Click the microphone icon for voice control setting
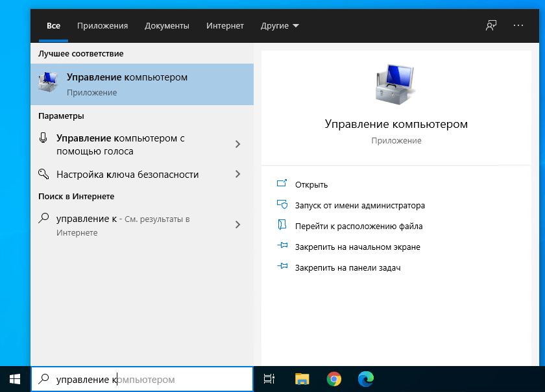The width and height of the screenshot is (545, 392). pos(43,138)
